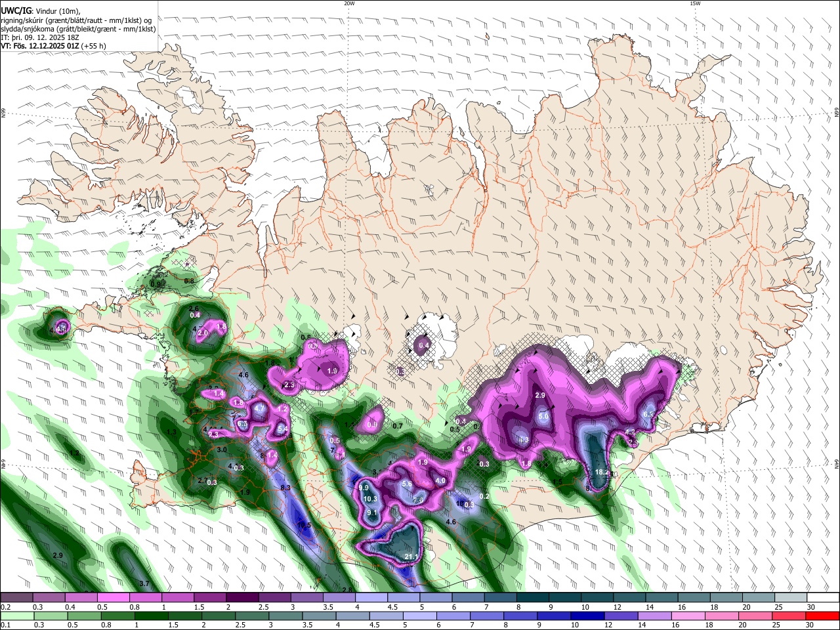This screenshot has height=630, width=840.
Task: Click the 6.3 value near the east coast
Action: click(x=648, y=415)
